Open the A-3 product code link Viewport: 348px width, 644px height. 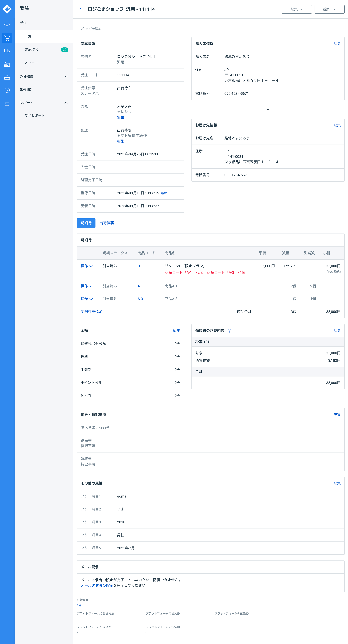tap(140, 299)
